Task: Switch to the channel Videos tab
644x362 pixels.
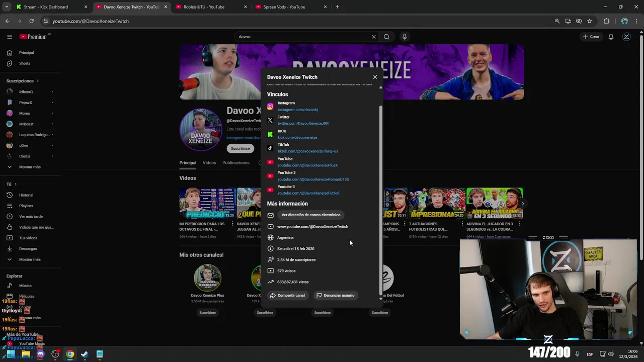Action: click(209, 163)
